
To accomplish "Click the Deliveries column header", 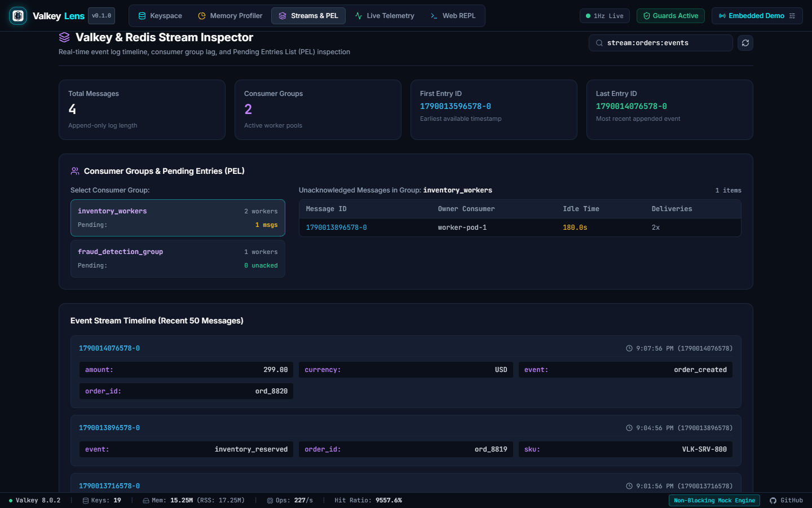I will (672, 209).
